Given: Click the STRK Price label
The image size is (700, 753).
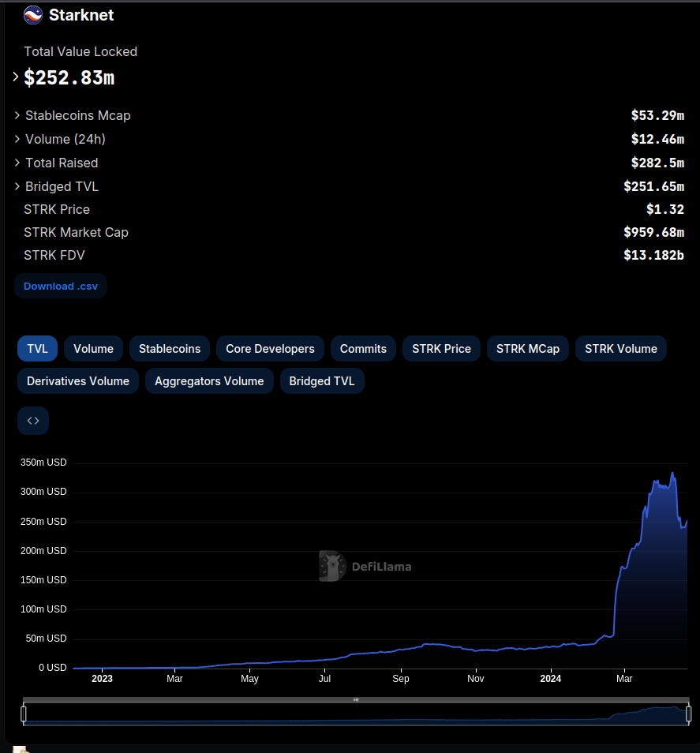Looking at the screenshot, I should [x=57, y=209].
